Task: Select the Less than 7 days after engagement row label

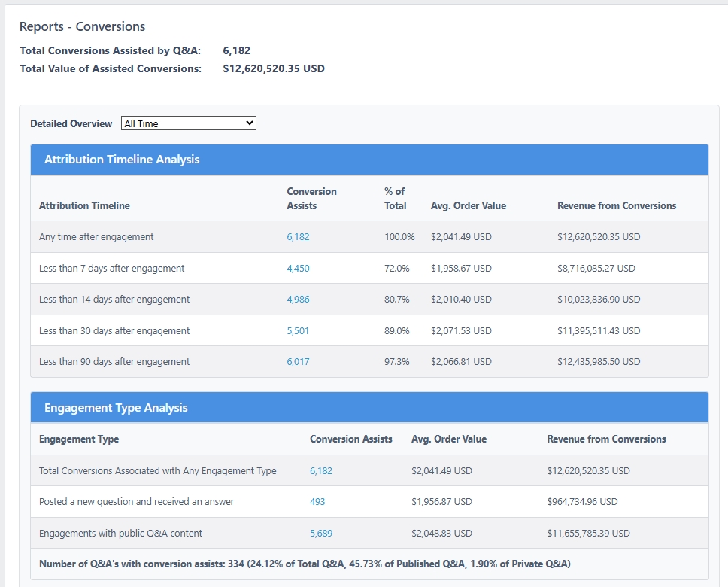Action: click(111, 269)
